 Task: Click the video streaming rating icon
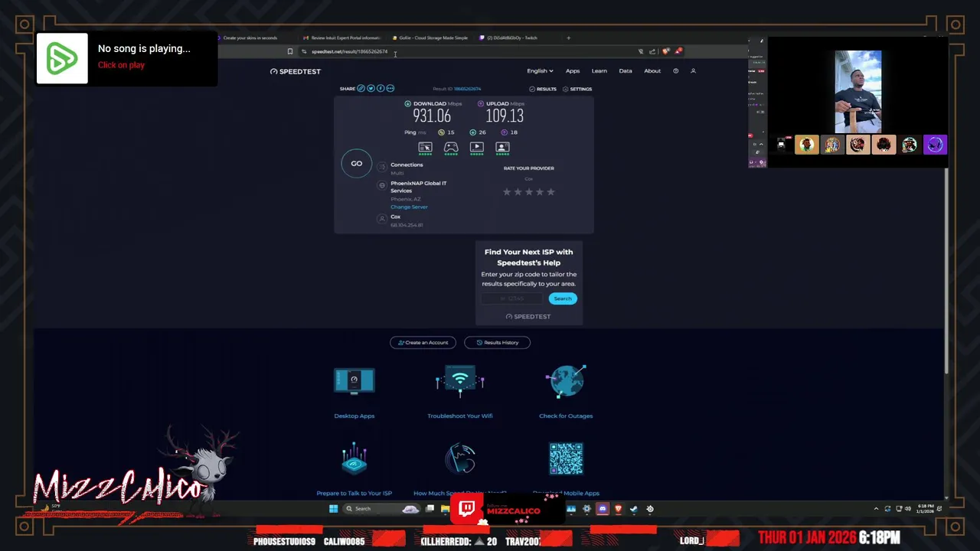476,147
